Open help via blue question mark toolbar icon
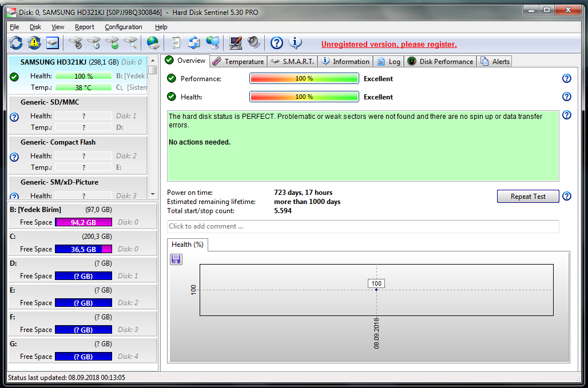The width and height of the screenshot is (588, 388). [x=277, y=43]
